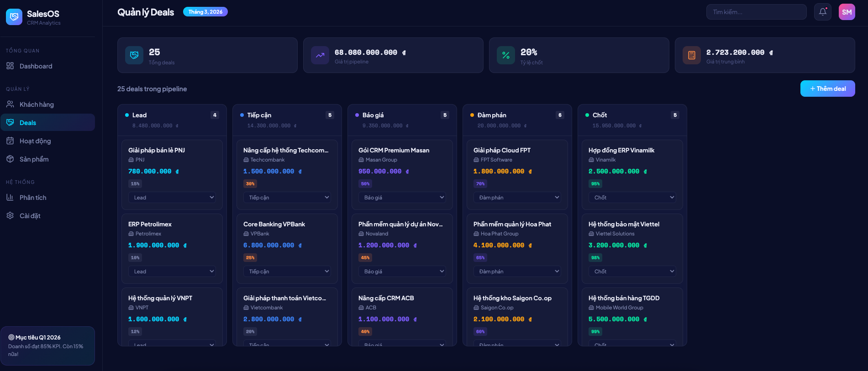Click the Hệ thống quản lý VNPT title
The image size is (868, 371).
(x=160, y=298)
